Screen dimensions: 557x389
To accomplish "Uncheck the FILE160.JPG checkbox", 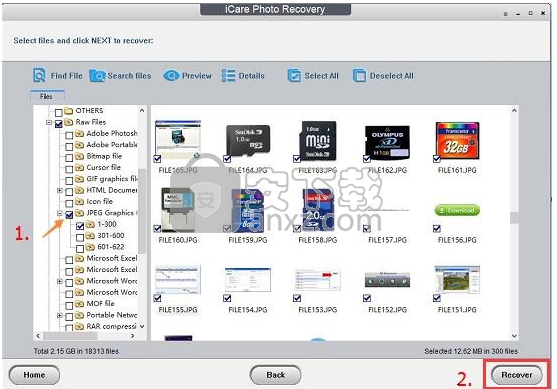I will (x=158, y=228).
